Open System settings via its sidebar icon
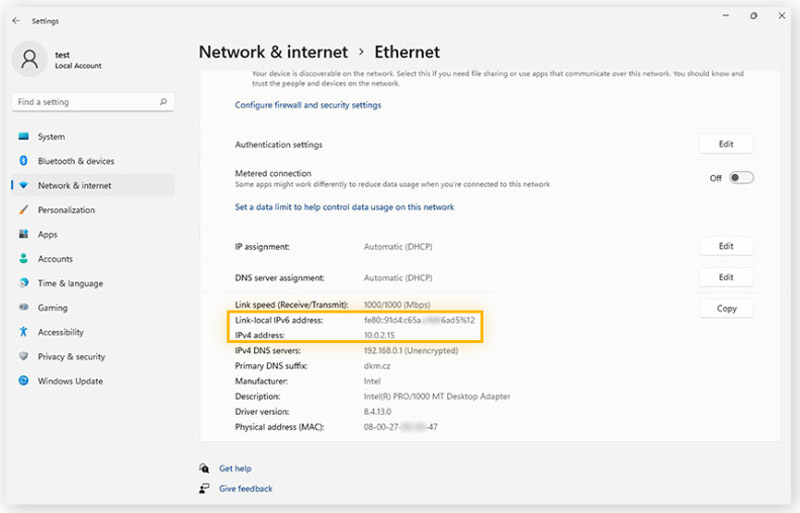 click(x=23, y=137)
